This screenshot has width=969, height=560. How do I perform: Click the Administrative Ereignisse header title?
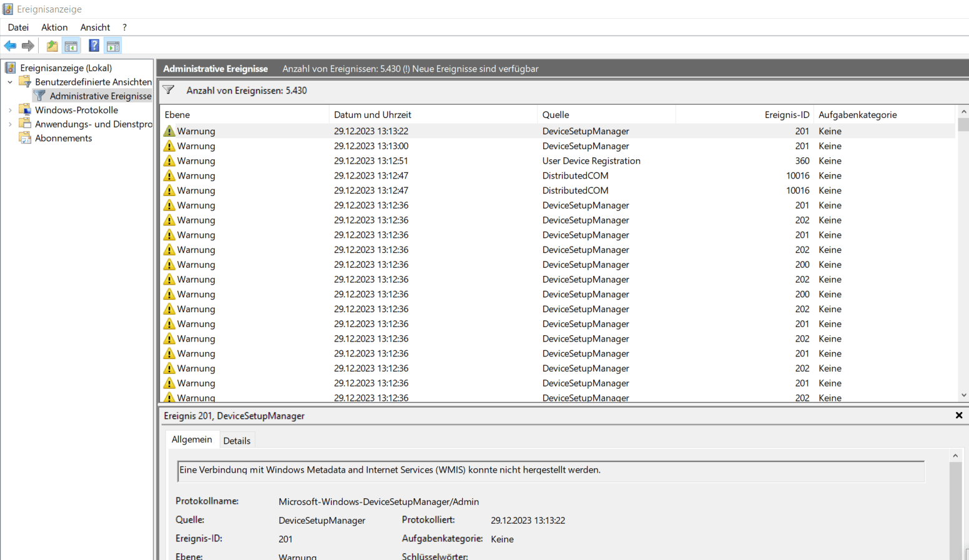pos(215,69)
